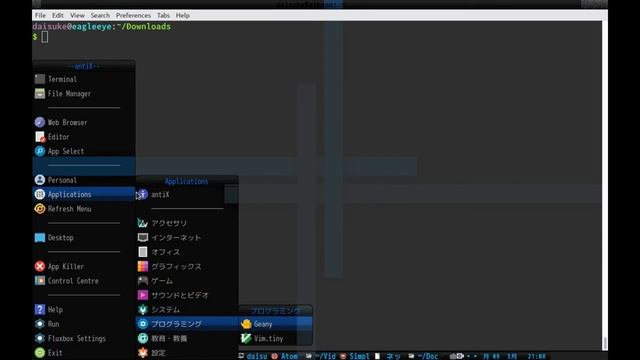Screen dimensions: 640x360
Task: Choose the Exit label in antiX menu
Action: (55, 353)
